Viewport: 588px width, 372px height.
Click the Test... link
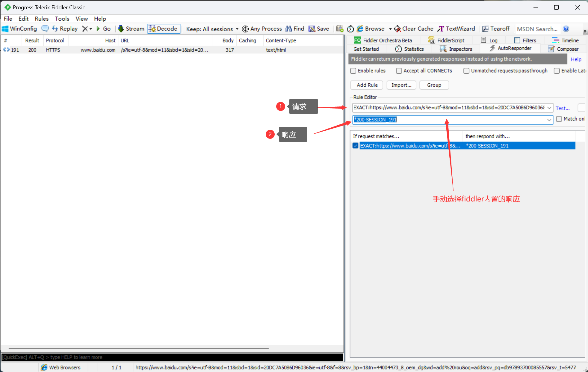point(562,108)
